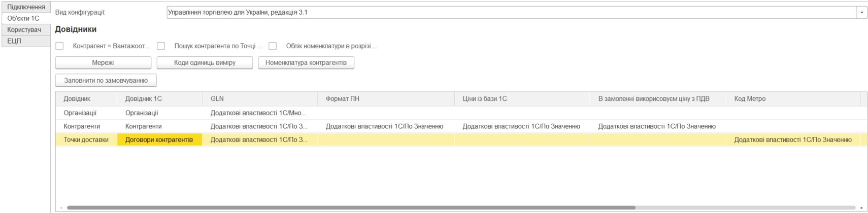Click Формат ПН cell of Контрагенти row

click(386, 126)
